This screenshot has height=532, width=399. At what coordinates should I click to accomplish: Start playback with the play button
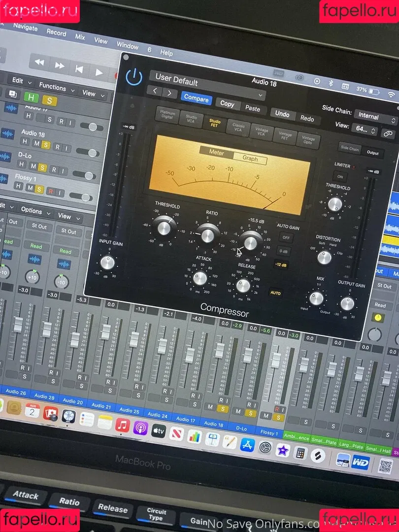point(99,72)
